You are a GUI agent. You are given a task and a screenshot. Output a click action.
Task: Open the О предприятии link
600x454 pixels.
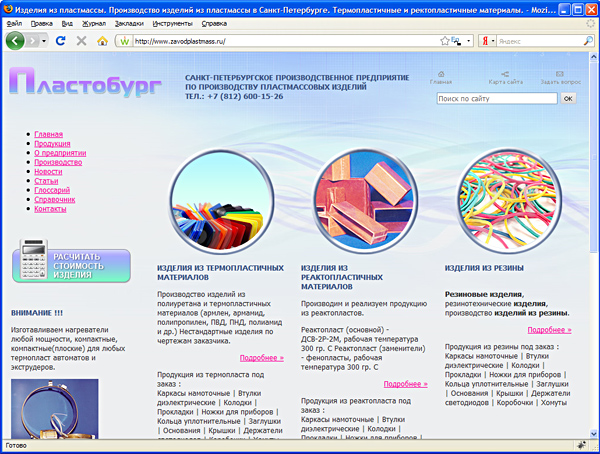60,153
